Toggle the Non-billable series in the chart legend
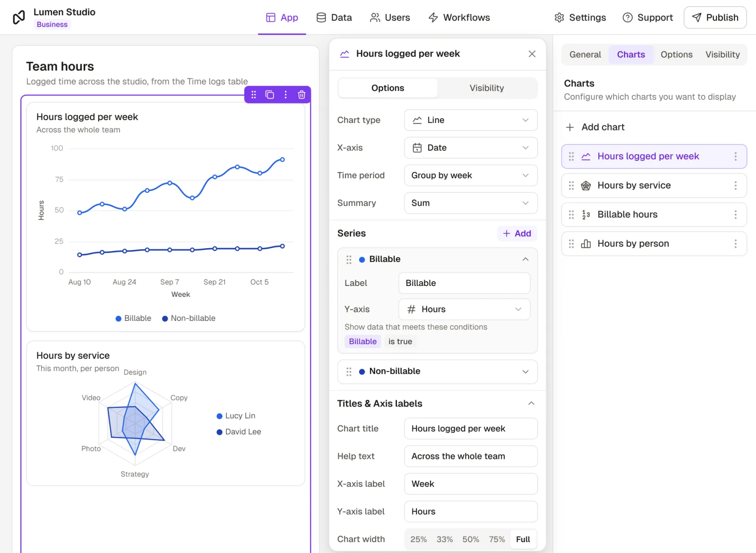The image size is (756, 553). tap(189, 319)
